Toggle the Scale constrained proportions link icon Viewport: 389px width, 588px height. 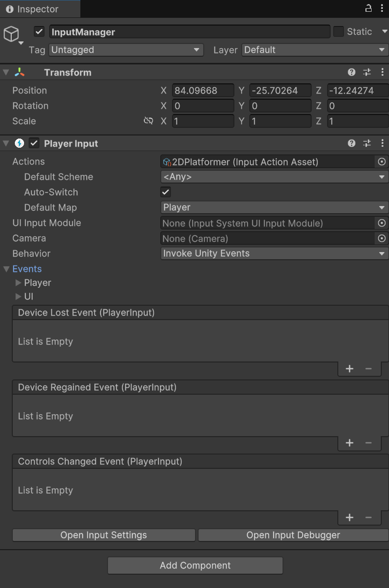(x=148, y=121)
